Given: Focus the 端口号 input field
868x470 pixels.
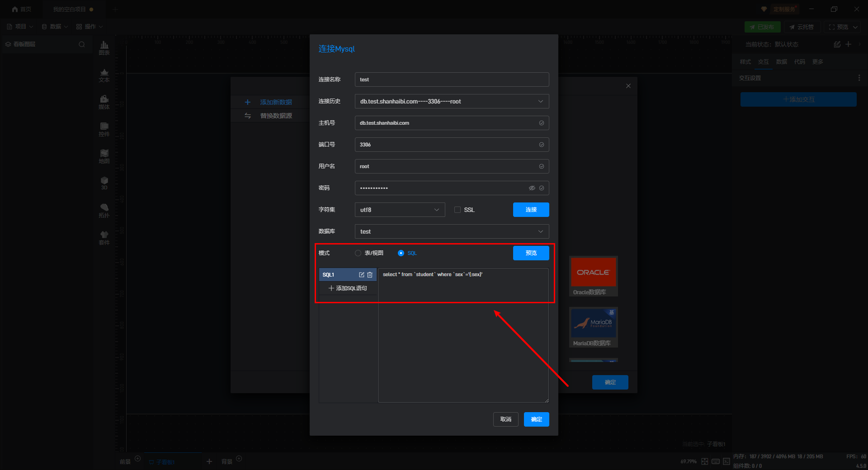Looking at the screenshot, I should click(x=452, y=145).
